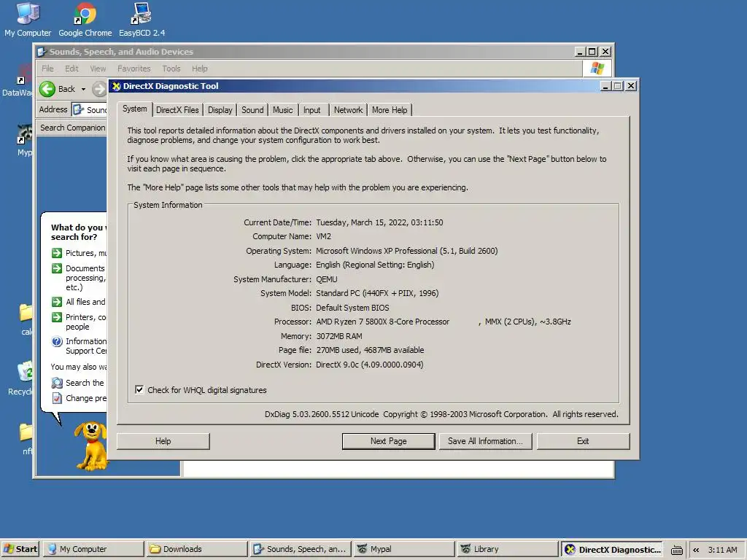Click Save All Information button

(x=485, y=441)
